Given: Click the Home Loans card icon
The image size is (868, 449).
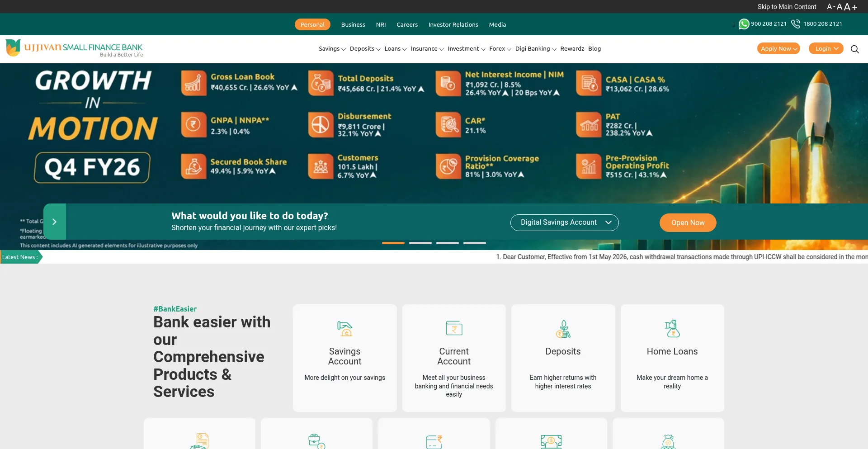Looking at the screenshot, I should pyautogui.click(x=672, y=329).
